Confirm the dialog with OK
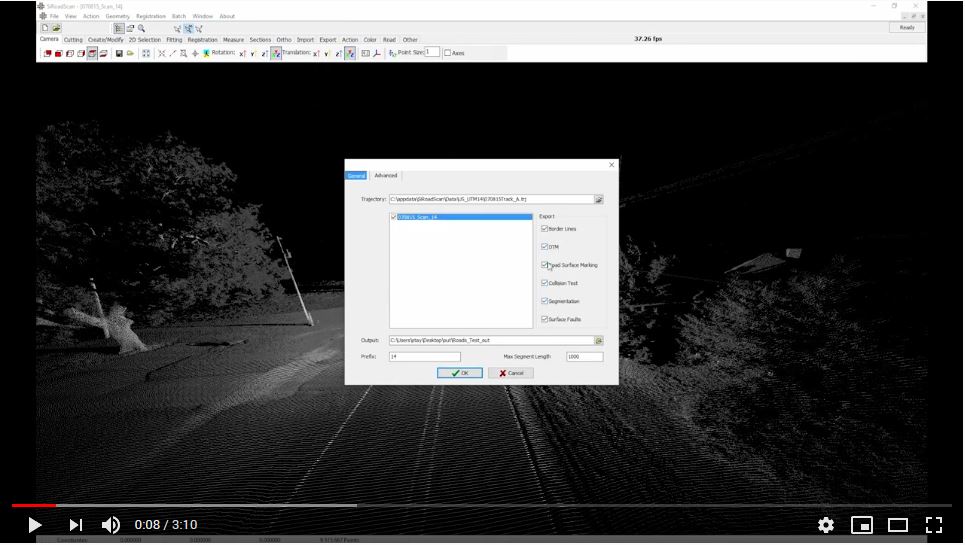The width and height of the screenshot is (965, 545). click(x=460, y=373)
